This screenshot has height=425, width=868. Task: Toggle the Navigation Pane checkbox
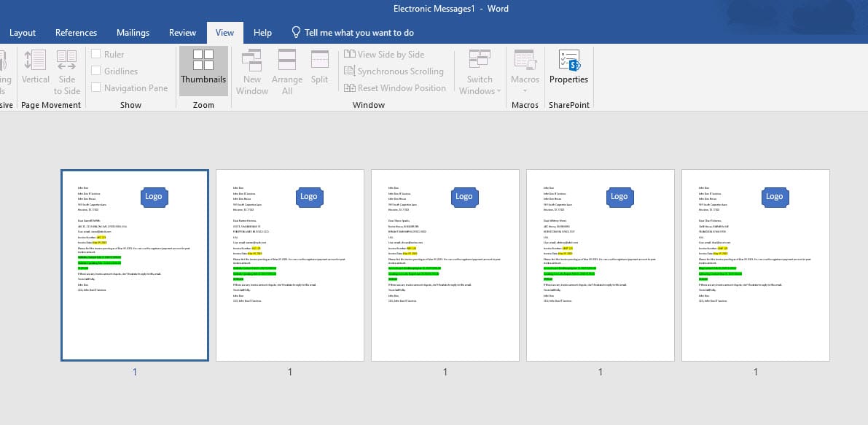click(x=95, y=87)
